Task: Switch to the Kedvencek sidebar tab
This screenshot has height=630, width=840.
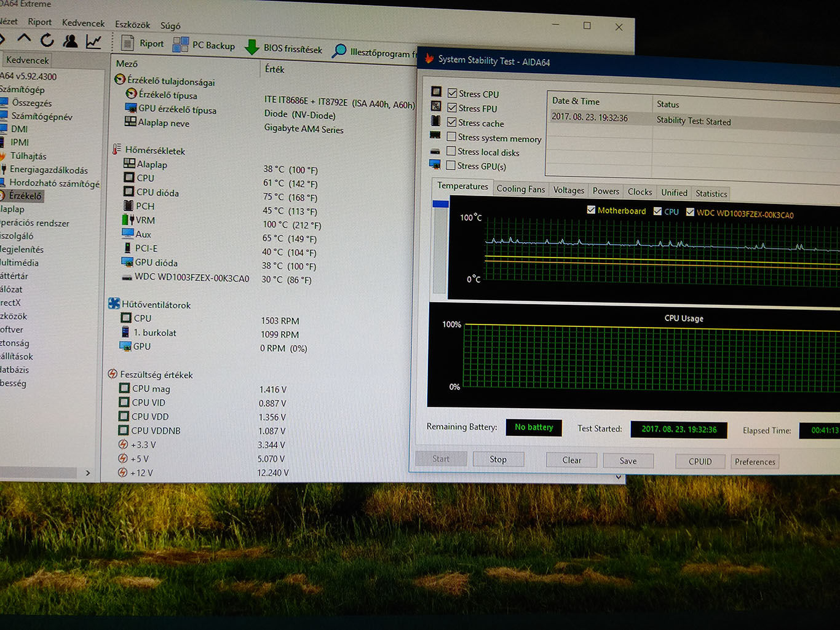Action: tap(26, 60)
